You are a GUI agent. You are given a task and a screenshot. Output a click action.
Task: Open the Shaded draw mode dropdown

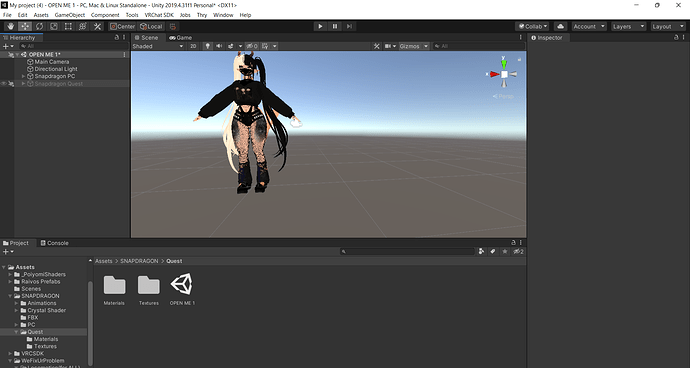[x=158, y=46]
